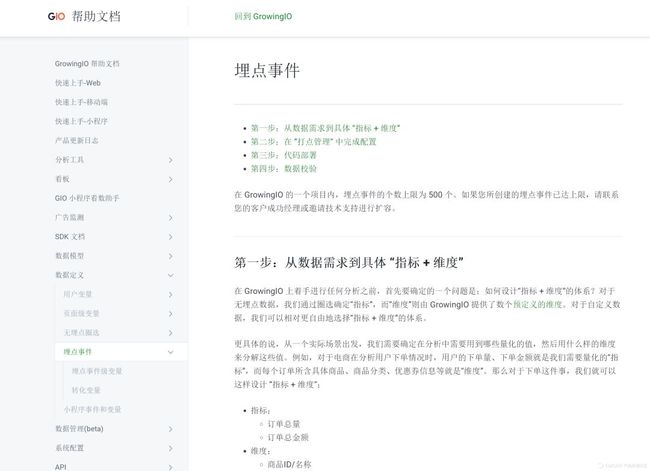Click the 指标: bullet label
650x471 pixels.
[x=261, y=410]
